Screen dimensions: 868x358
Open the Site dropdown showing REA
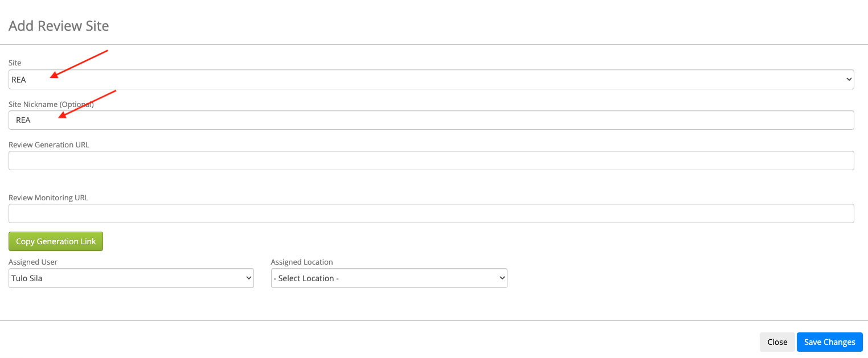pyautogui.click(x=431, y=80)
